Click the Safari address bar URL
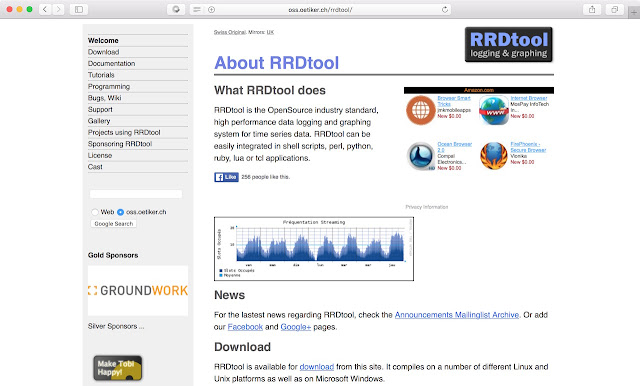 320,9
